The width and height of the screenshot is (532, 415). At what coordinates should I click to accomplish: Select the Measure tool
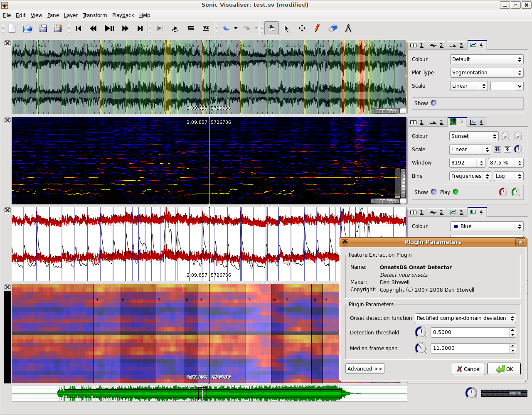[348, 28]
